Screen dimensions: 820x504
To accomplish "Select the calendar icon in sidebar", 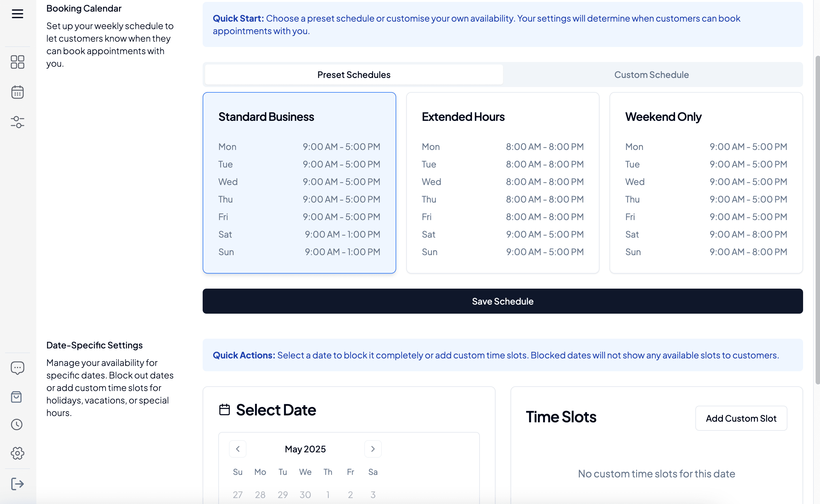I will point(17,92).
